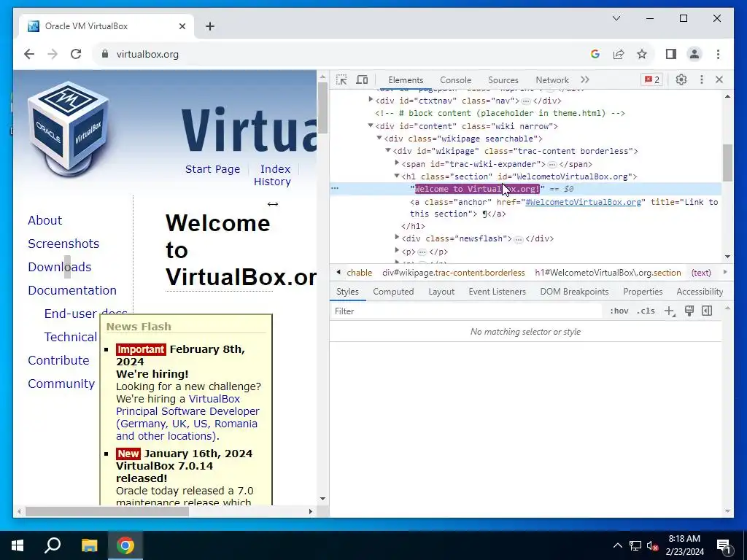Toggle the :hov element state button
The width and height of the screenshot is (747, 560).
click(619, 311)
